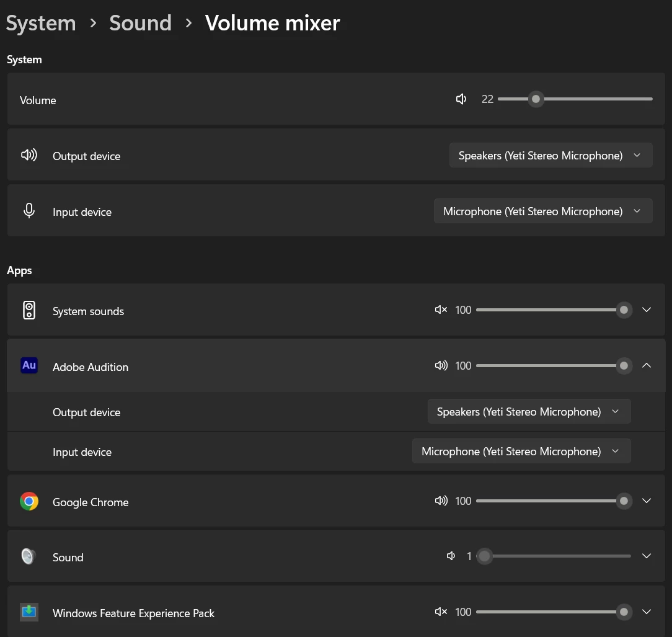Image resolution: width=672 pixels, height=637 pixels.
Task: Open Adobe Audition Input device dropdown
Action: point(521,452)
